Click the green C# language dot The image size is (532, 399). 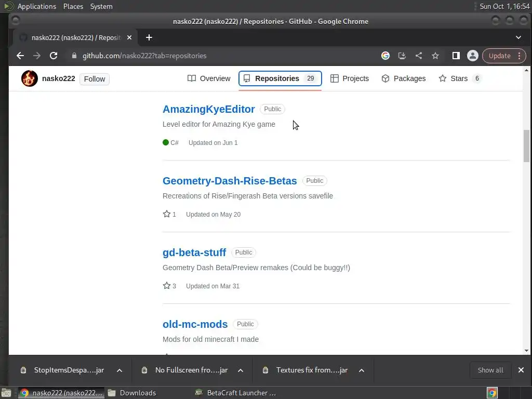[x=166, y=142]
